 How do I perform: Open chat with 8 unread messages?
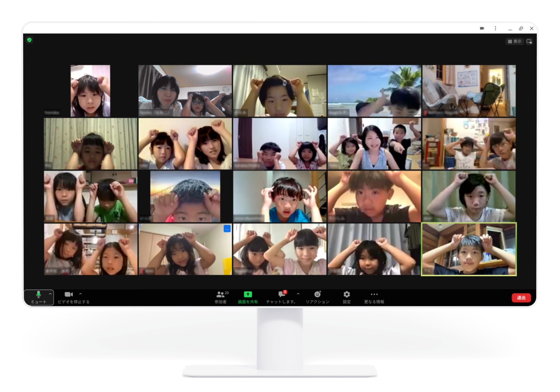tap(281, 295)
